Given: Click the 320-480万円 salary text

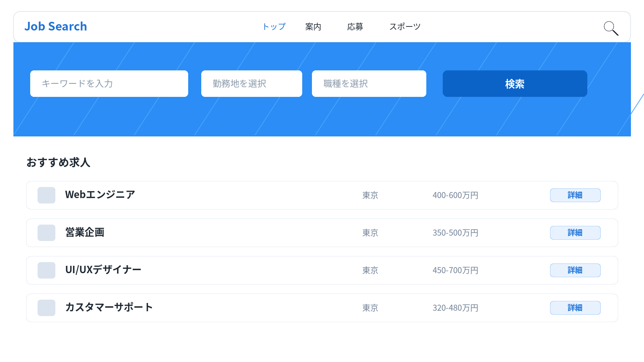Looking at the screenshot, I should [x=455, y=308].
